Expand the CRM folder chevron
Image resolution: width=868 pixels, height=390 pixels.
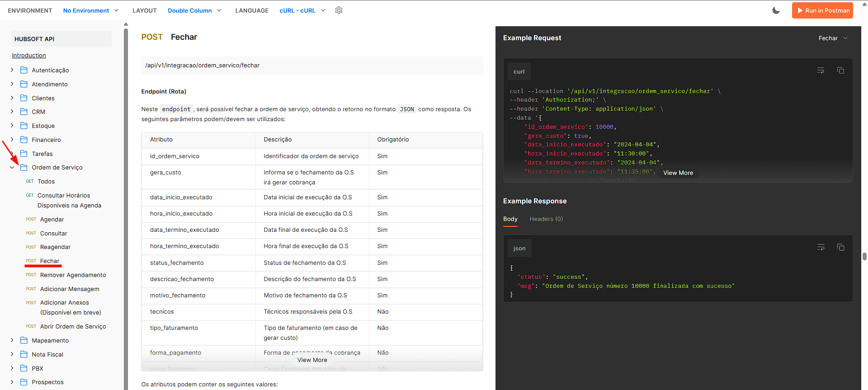(x=12, y=112)
